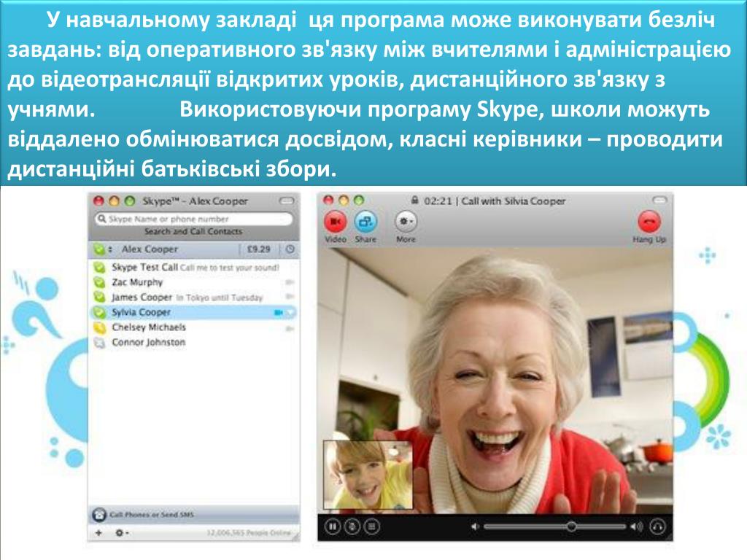The image size is (747, 560).
Task: Click Search and Call Contacts label
Action: tap(193, 231)
